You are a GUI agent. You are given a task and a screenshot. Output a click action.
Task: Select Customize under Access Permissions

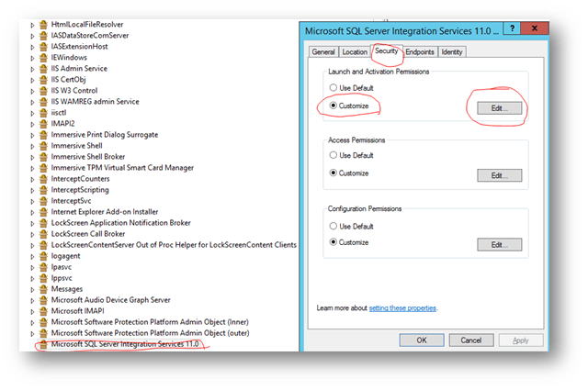click(333, 173)
